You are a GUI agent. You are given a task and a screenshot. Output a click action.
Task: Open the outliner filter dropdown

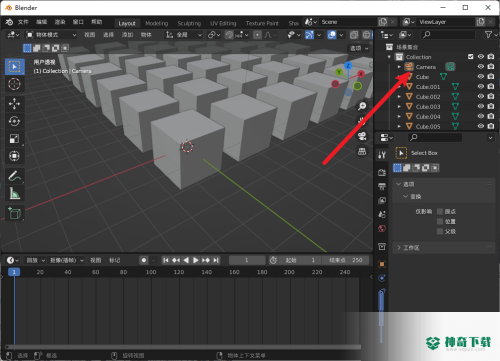(490, 35)
